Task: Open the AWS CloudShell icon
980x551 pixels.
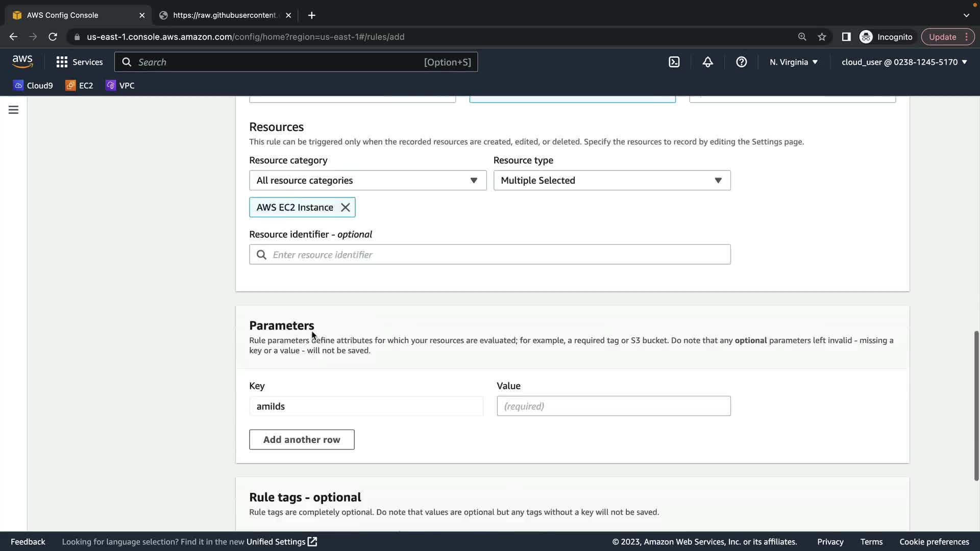Action: click(674, 62)
